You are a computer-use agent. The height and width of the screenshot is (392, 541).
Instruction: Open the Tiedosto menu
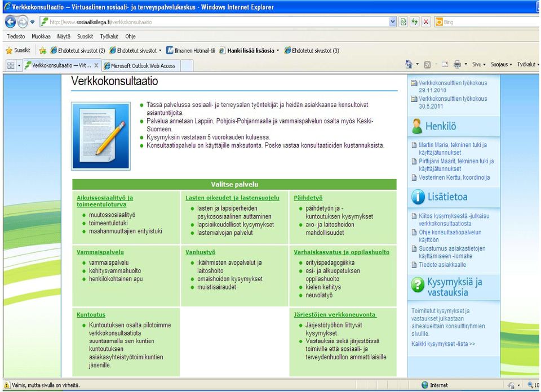point(16,37)
